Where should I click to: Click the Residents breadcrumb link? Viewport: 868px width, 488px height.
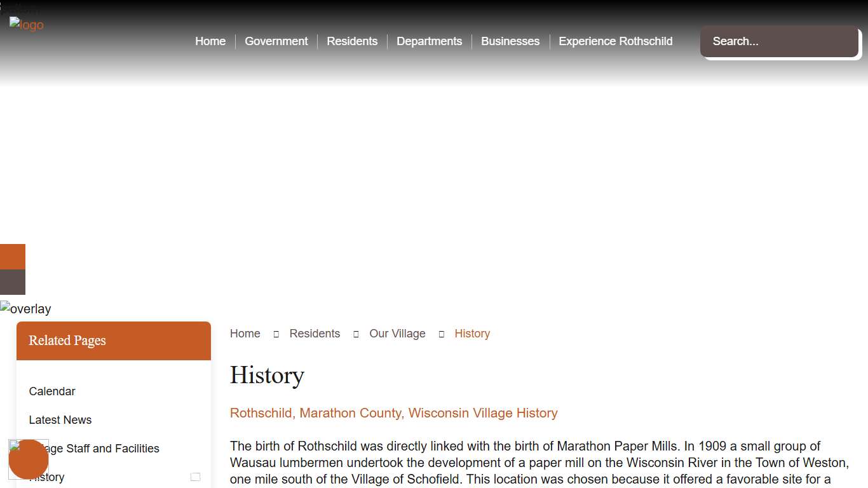315,333
